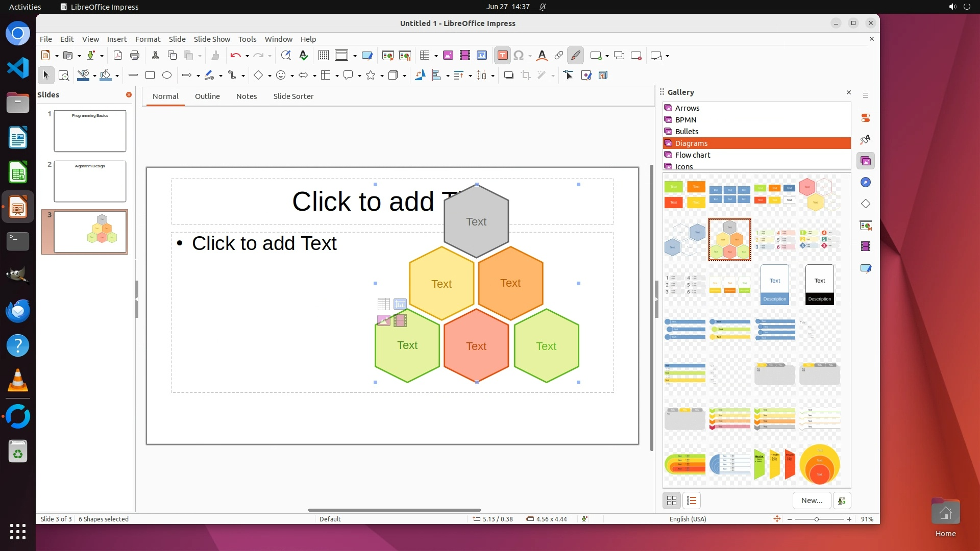Toggle the Show Draw Functions highlighter button
Viewport: 980px width, 551px height.
(575, 56)
